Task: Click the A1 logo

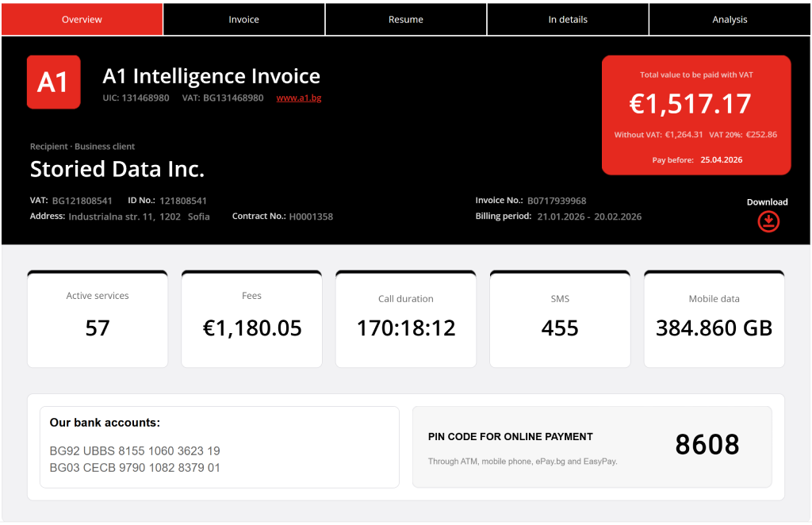Action: point(54,82)
